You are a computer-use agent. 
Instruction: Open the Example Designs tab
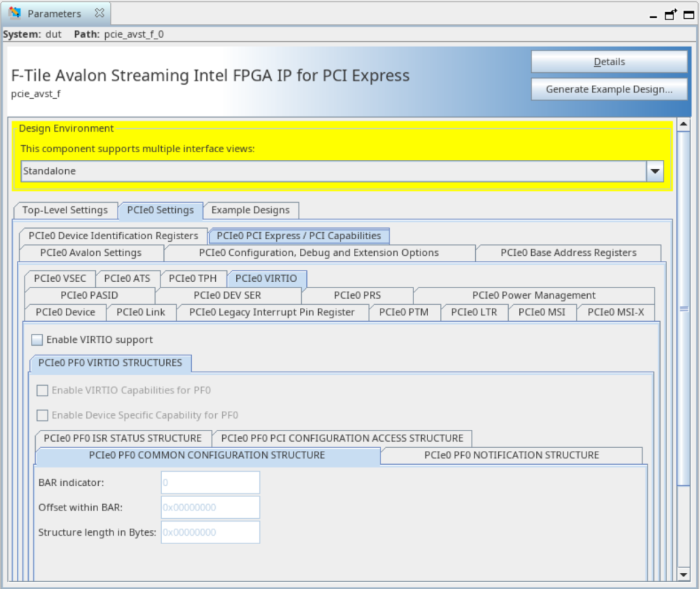(x=250, y=210)
